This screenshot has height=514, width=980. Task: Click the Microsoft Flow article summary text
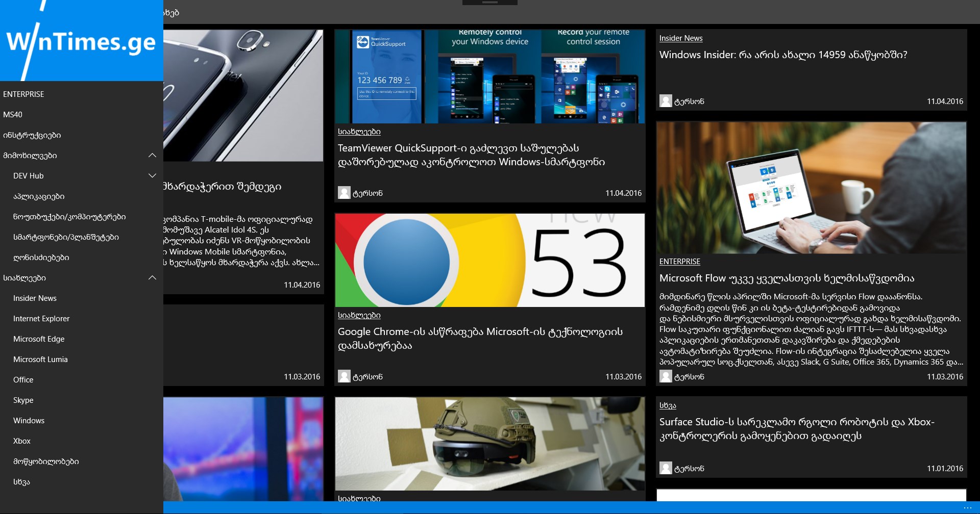[x=811, y=329]
